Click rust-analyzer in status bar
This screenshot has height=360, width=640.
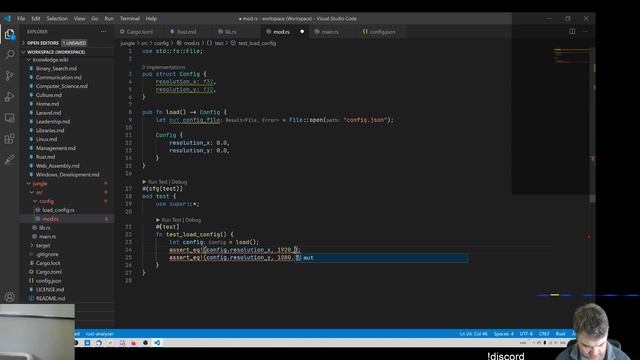[99, 334]
